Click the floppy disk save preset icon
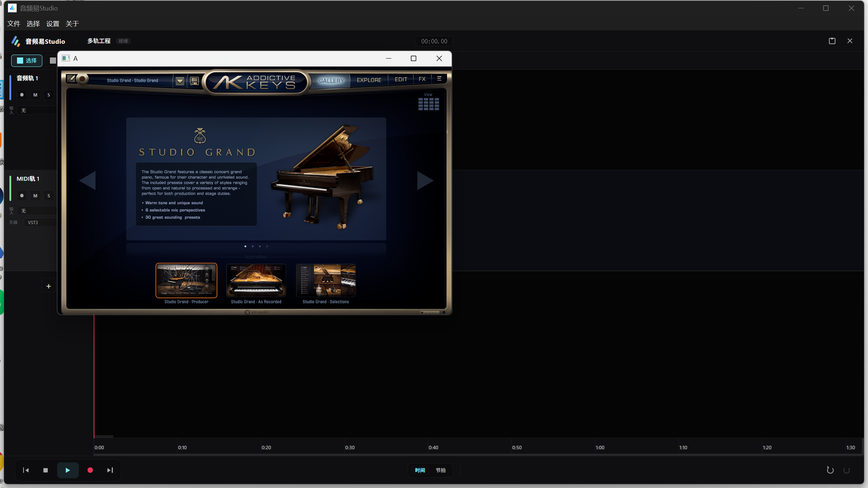The height and width of the screenshot is (488, 868). 195,81
